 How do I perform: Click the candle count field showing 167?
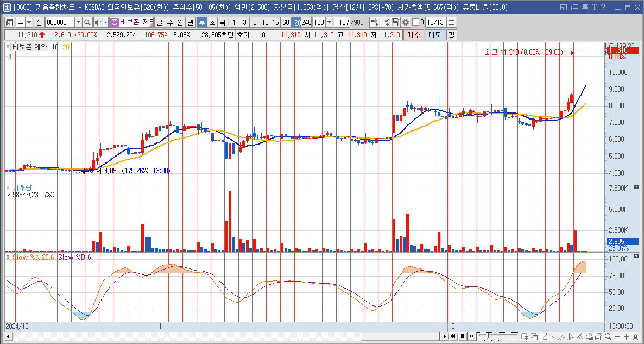(342, 23)
